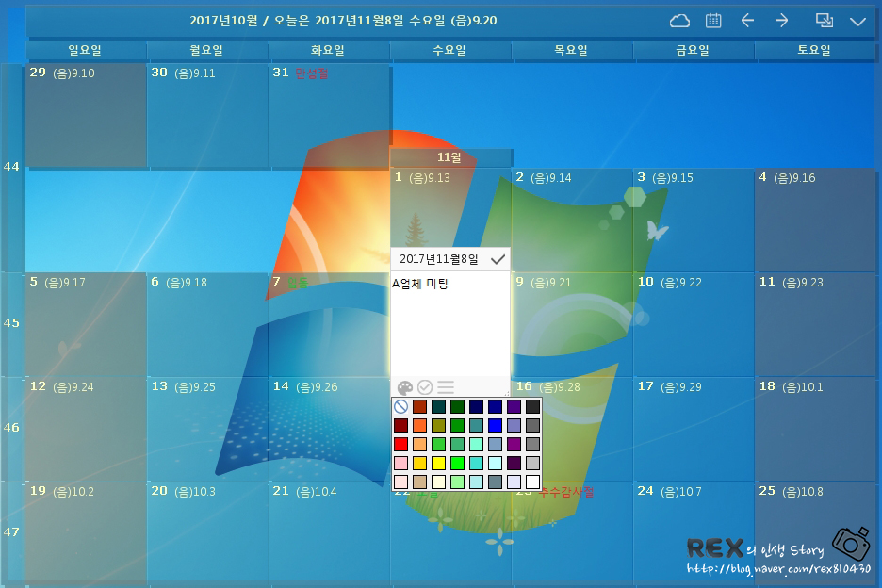Go to previous month with left arrow
The image size is (882, 588).
click(747, 21)
